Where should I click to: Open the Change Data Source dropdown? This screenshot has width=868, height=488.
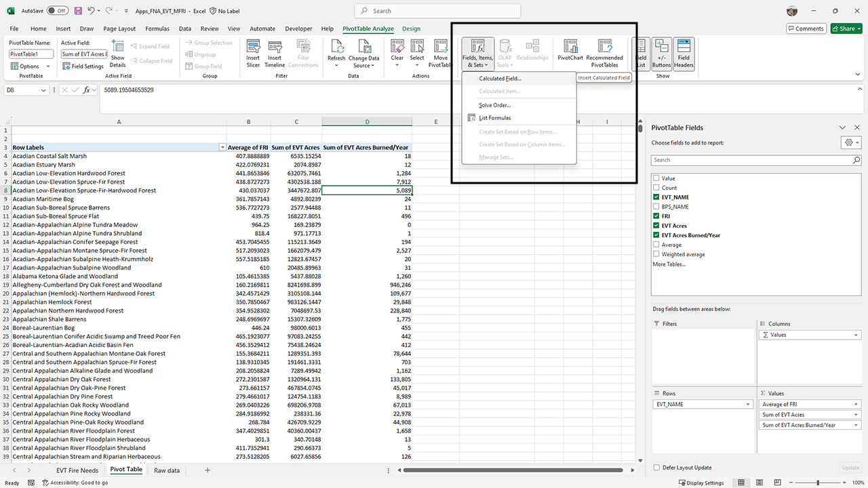pyautogui.click(x=363, y=54)
